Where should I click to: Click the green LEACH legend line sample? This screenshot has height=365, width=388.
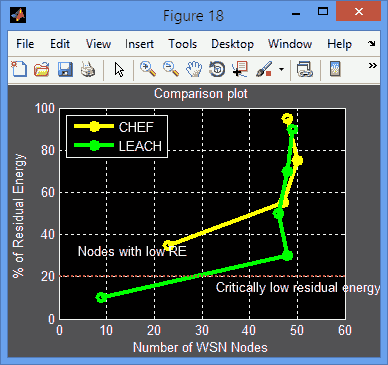(x=94, y=145)
